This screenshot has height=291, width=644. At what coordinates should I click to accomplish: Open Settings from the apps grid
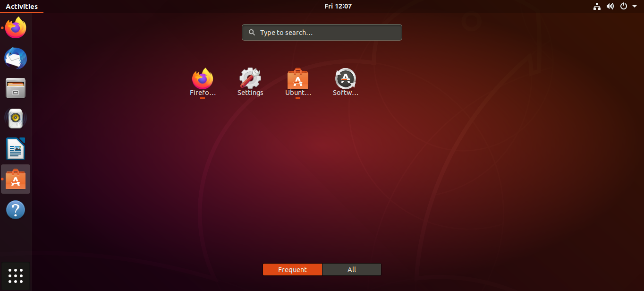pyautogui.click(x=250, y=82)
